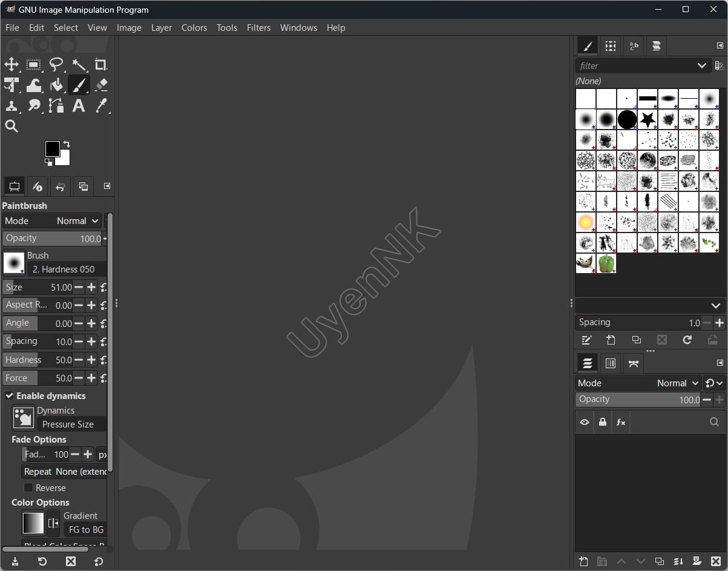The width and height of the screenshot is (728, 571).
Task: Open Paintbrush Mode dropdown
Action: pyautogui.click(x=51, y=221)
